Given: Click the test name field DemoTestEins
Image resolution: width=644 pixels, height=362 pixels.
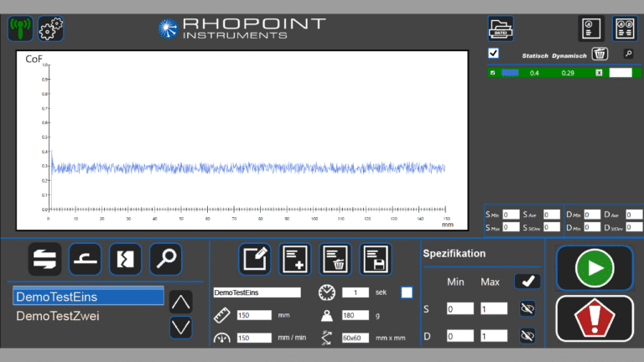Looking at the screenshot, I should pyautogui.click(x=257, y=292).
